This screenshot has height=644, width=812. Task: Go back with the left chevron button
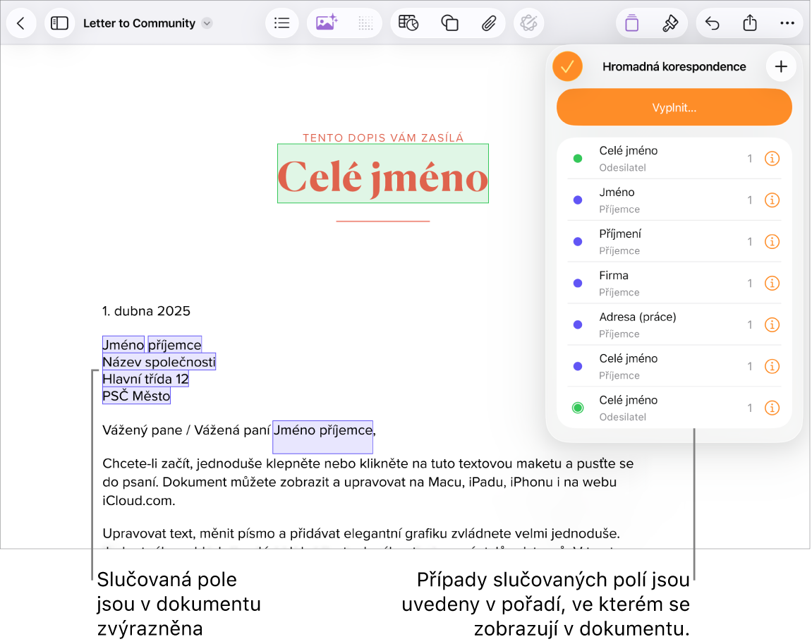tap(21, 23)
